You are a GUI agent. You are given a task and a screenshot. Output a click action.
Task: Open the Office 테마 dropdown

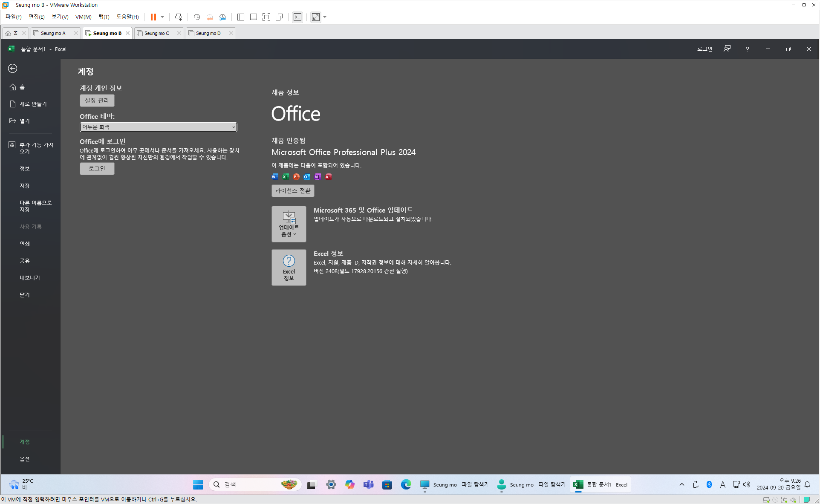tap(158, 127)
